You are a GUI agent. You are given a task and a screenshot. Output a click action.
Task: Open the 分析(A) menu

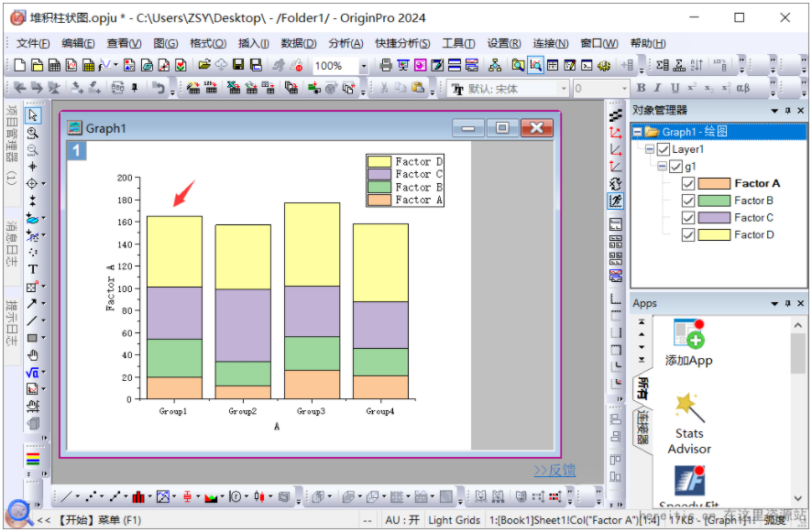[x=346, y=43]
